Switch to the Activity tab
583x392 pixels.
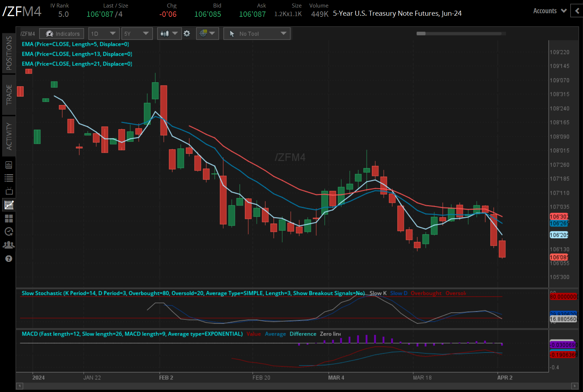click(9, 136)
